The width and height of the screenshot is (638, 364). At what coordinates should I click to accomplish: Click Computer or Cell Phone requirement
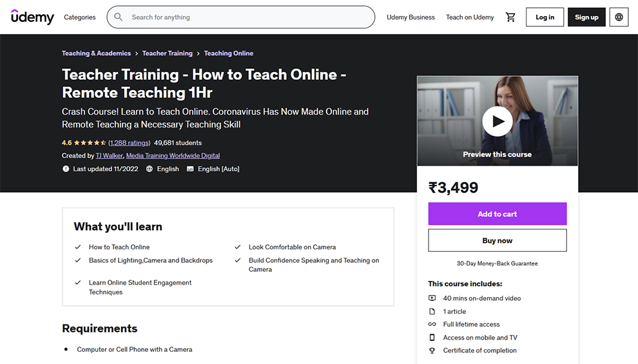[135, 349]
